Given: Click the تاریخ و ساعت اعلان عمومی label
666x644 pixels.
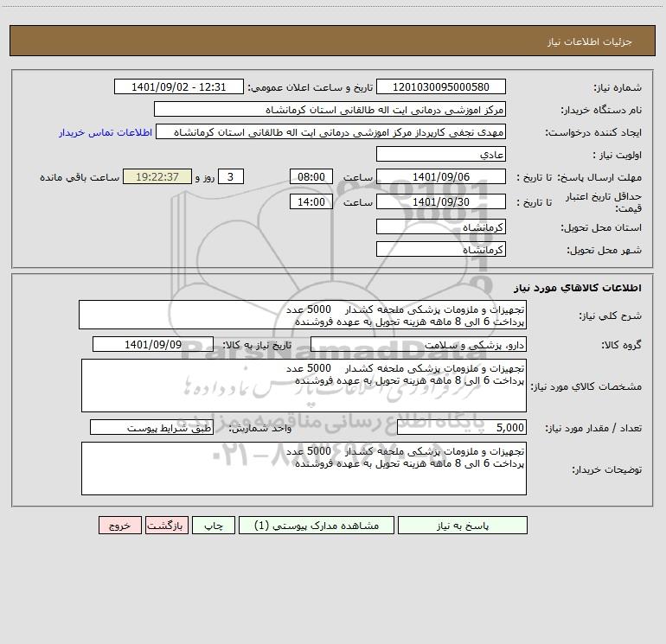Looking at the screenshot, I should click(x=310, y=87).
